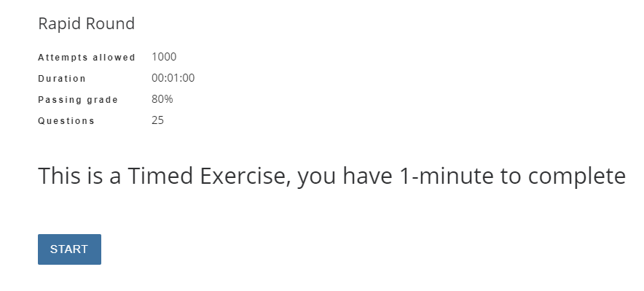Screen dimensions: 644x291
Task: Click the word Passing in the label
Action: pos(60,100)
